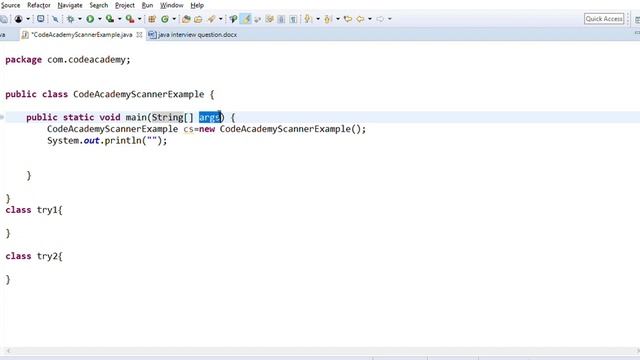Open the Run configurations dropdown arrow

tap(99, 19)
